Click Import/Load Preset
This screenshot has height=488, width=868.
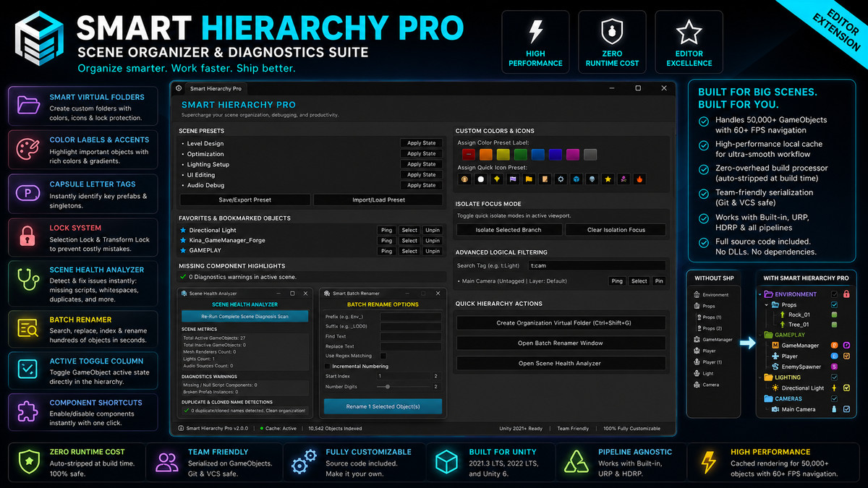380,200
